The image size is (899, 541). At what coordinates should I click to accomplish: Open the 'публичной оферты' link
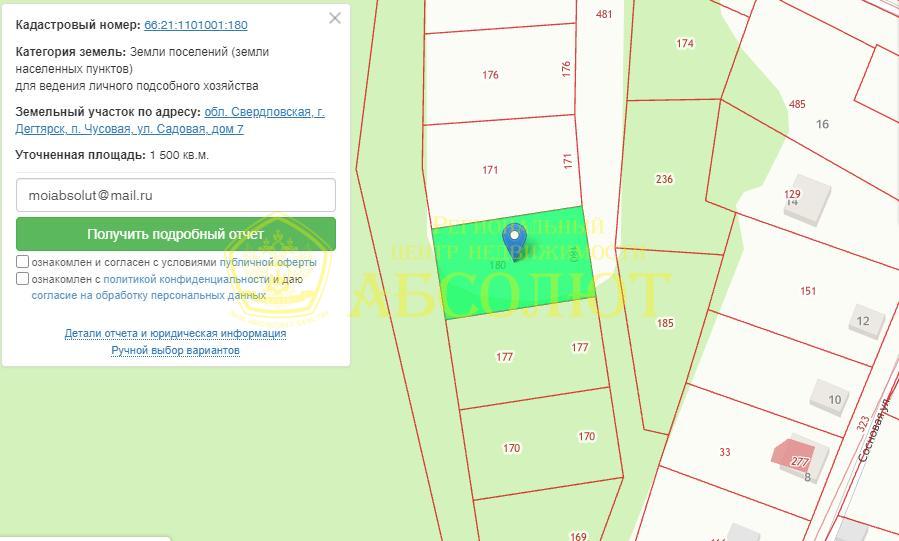click(268, 262)
